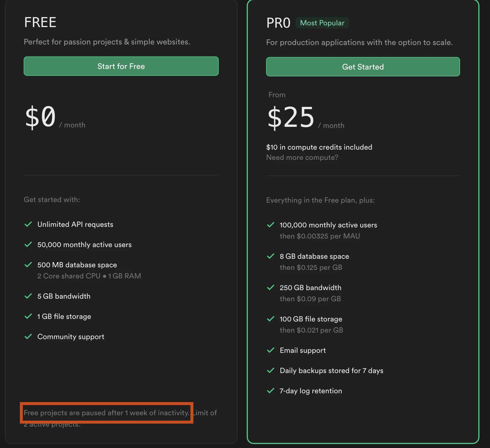The width and height of the screenshot is (490, 448).
Task: Click checkmark next to 8 GB database space
Action: tap(271, 256)
